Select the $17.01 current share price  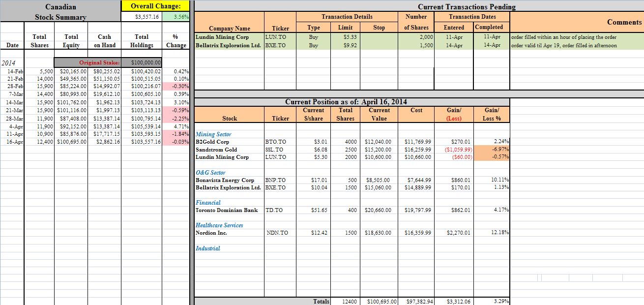point(313,180)
